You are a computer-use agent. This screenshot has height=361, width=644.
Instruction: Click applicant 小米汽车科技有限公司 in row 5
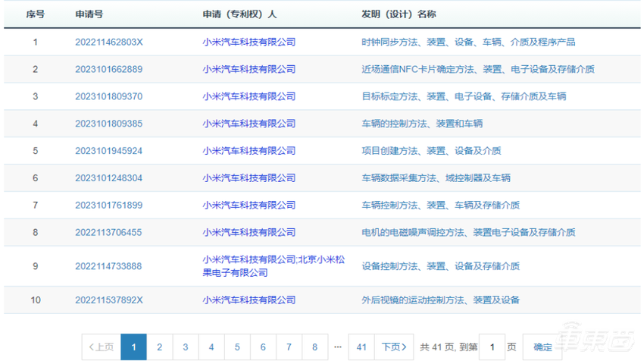click(249, 151)
